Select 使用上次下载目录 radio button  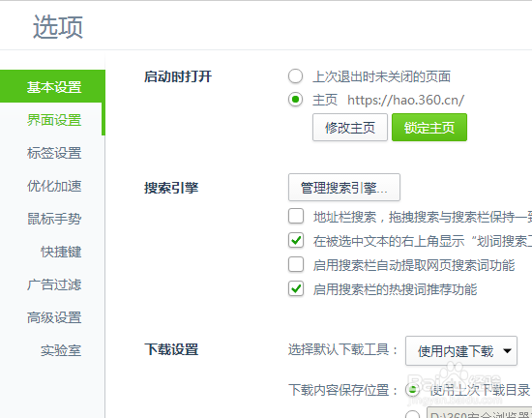pyautogui.click(x=413, y=390)
